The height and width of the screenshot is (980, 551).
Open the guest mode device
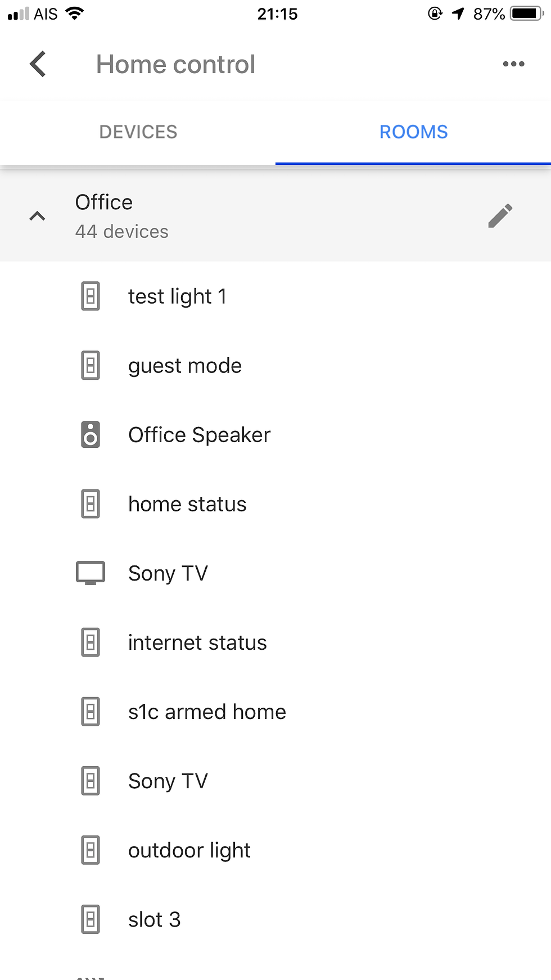(185, 366)
